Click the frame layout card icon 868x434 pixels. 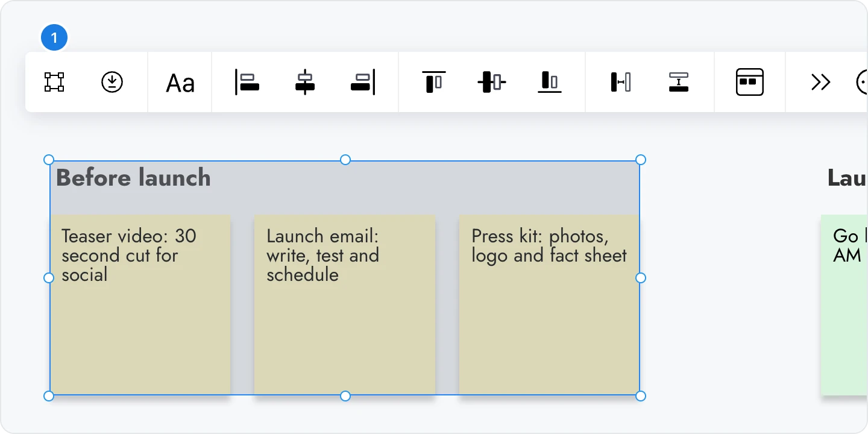pos(750,82)
